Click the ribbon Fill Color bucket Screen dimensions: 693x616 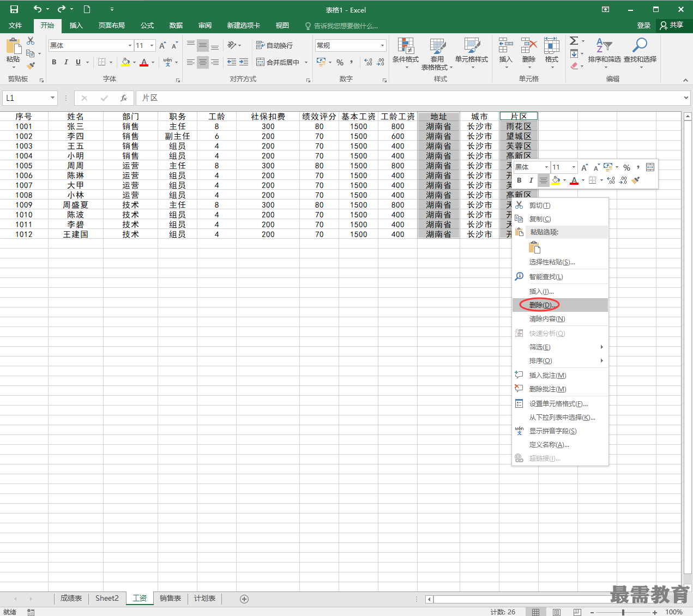(125, 62)
